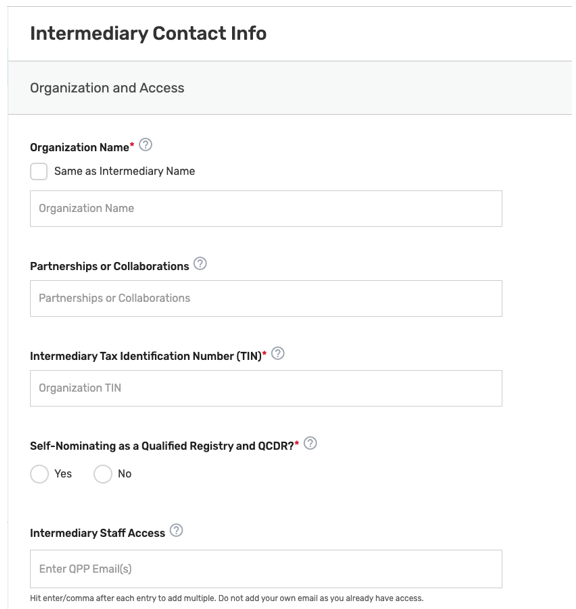
Task: Click the Intermediary Contact Info heading
Action: coord(148,33)
